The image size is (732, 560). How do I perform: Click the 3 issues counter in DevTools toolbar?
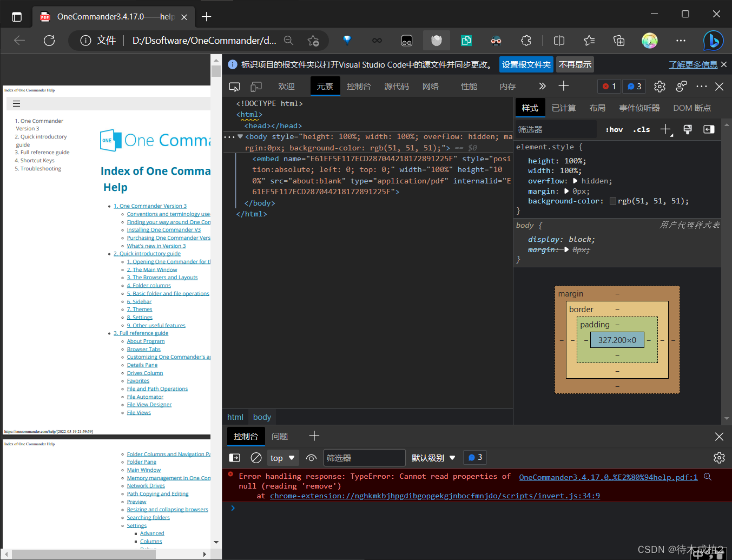click(x=634, y=87)
